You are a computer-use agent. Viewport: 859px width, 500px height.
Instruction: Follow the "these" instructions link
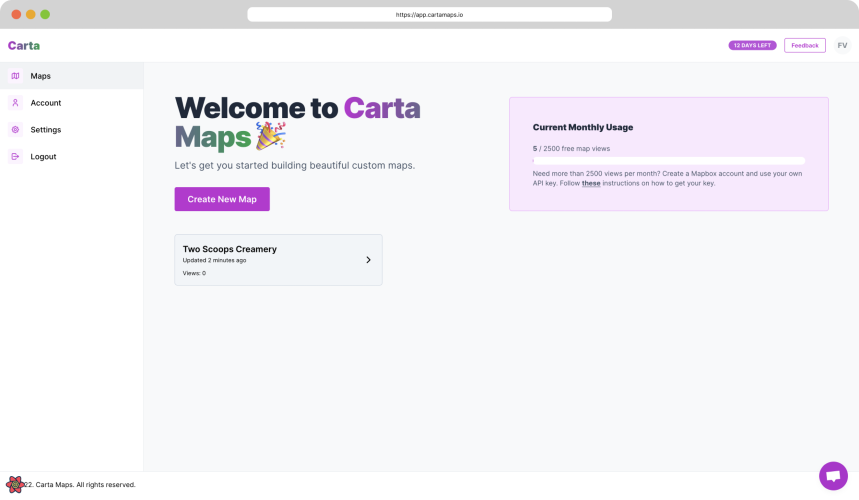tap(591, 183)
